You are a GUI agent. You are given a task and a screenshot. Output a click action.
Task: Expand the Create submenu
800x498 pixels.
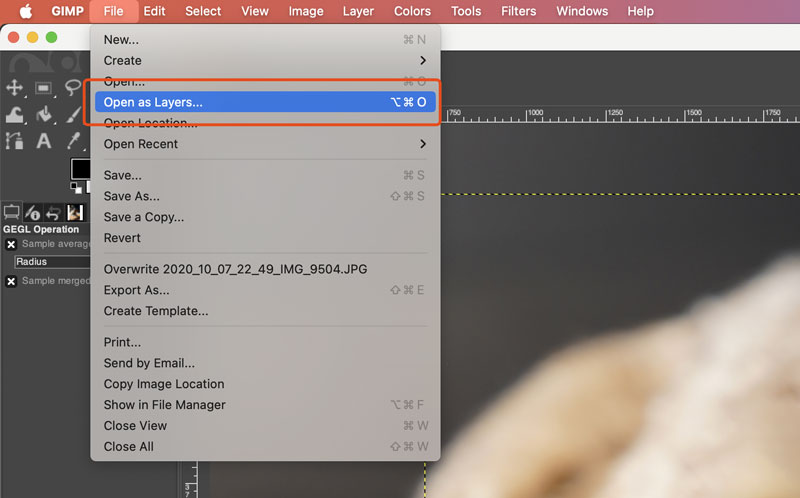pos(265,60)
